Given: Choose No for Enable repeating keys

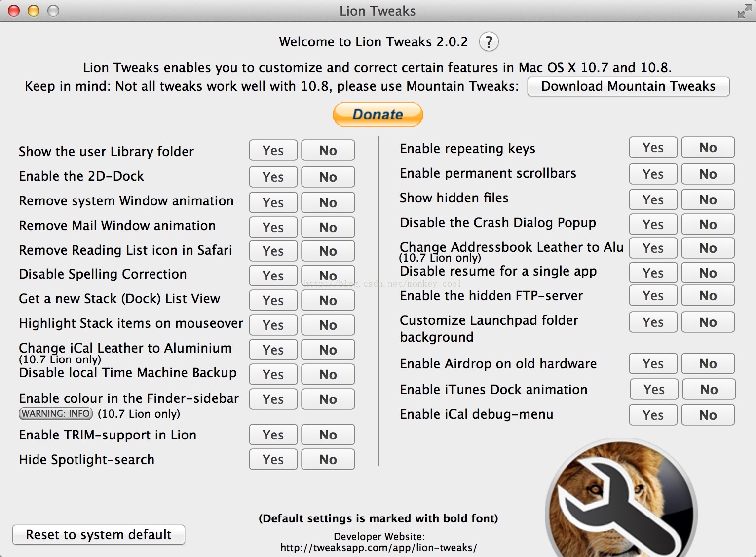Looking at the screenshot, I should coord(708,148).
